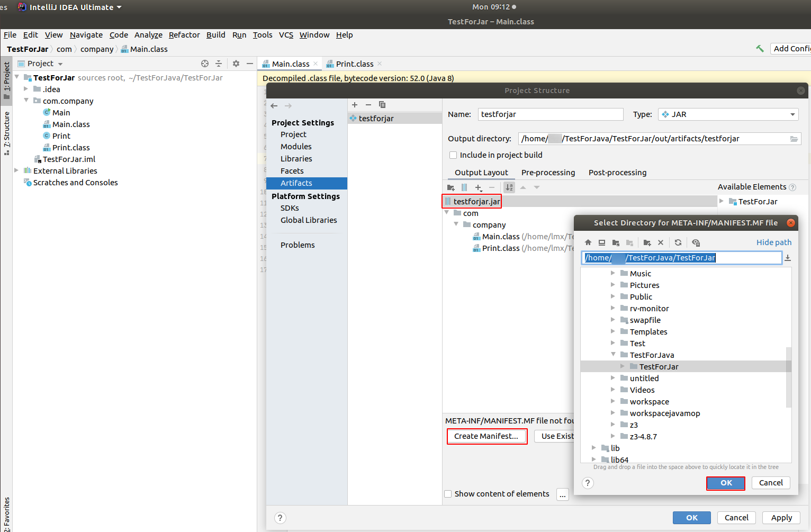The width and height of the screenshot is (811, 532).
Task: Locate opened file in Project panel
Action: (205, 64)
